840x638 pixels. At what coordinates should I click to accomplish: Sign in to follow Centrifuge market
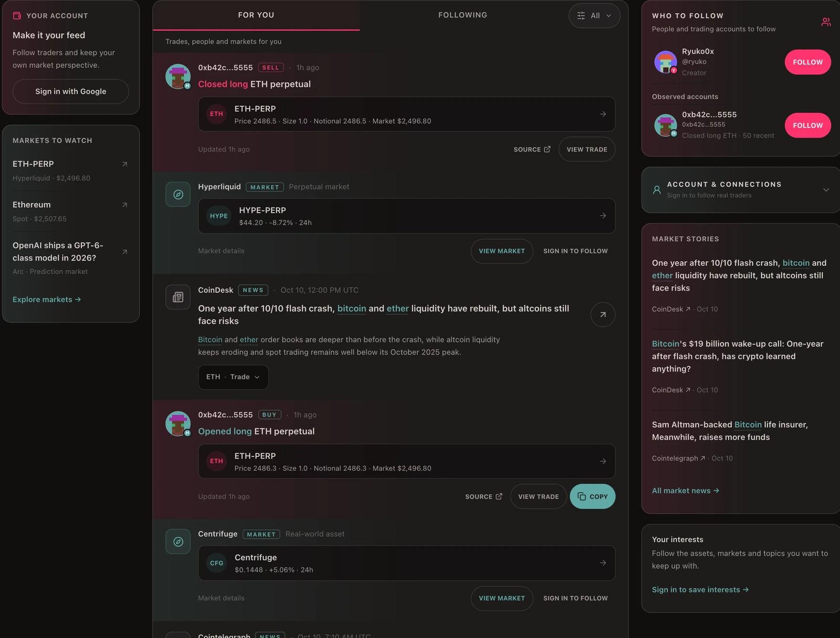tap(575, 598)
